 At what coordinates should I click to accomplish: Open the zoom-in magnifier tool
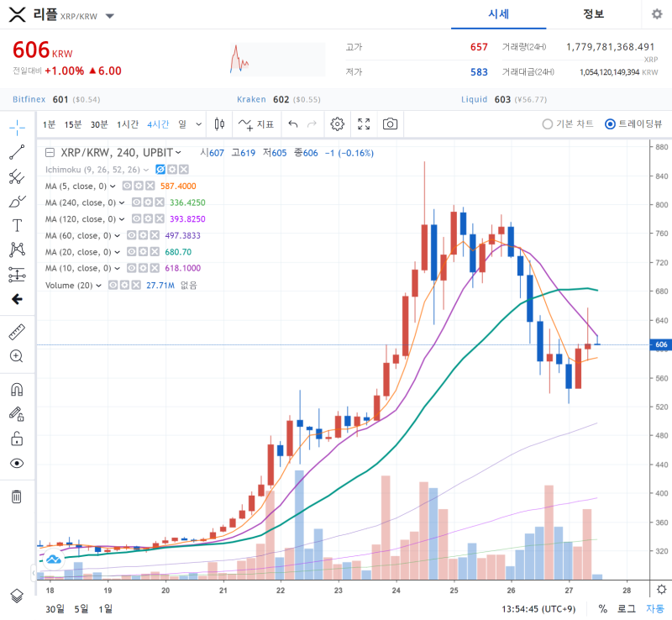(17, 355)
